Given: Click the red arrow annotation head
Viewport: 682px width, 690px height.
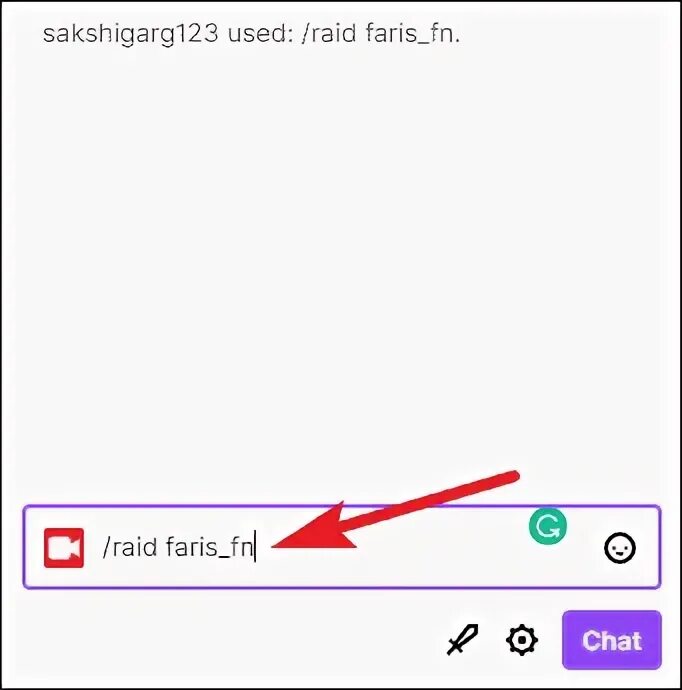Looking at the screenshot, I should (315, 532).
